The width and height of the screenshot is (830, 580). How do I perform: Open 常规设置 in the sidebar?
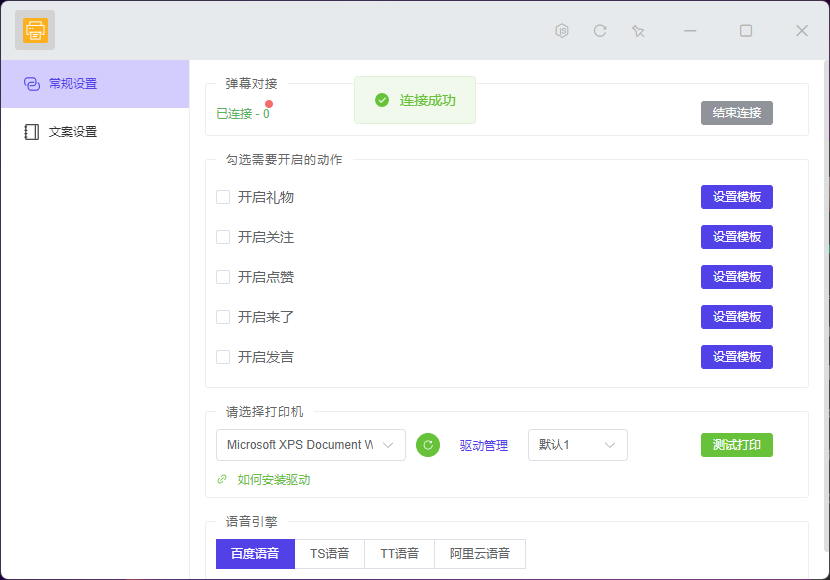[x=95, y=84]
